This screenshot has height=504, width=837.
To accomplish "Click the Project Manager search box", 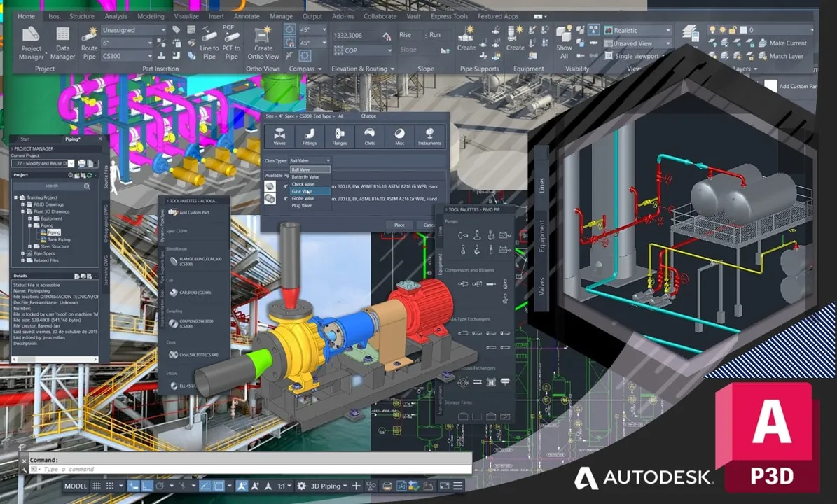I will tap(53, 185).
